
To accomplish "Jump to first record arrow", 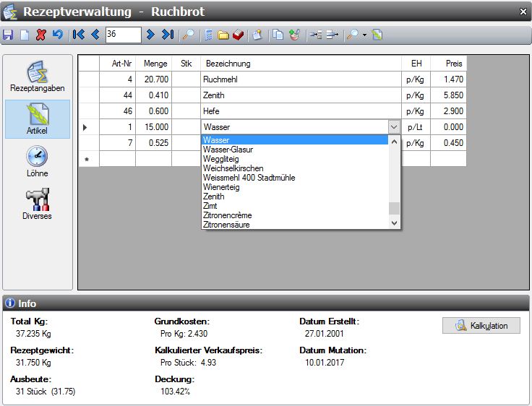I will pos(79,34).
